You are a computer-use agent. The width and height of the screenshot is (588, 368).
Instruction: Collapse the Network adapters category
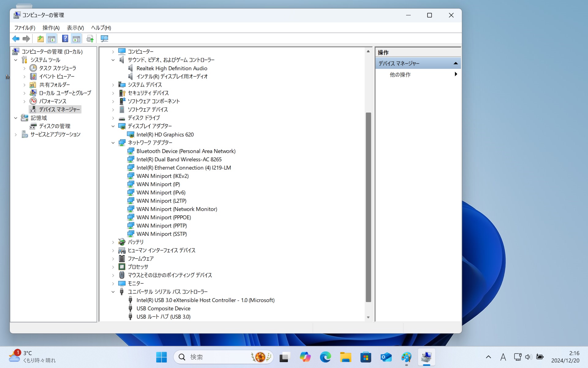click(113, 143)
